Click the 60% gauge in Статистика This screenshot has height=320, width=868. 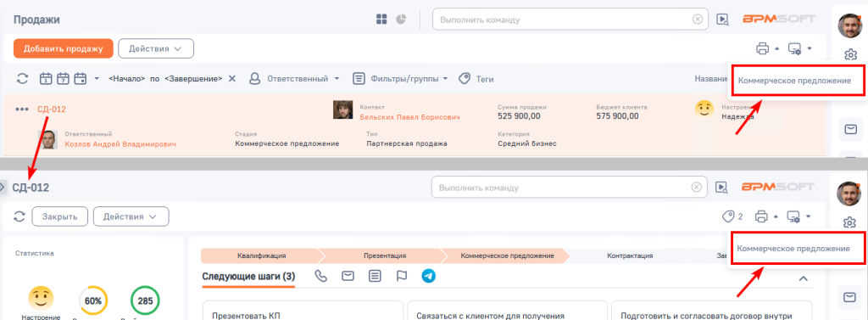coord(93,301)
